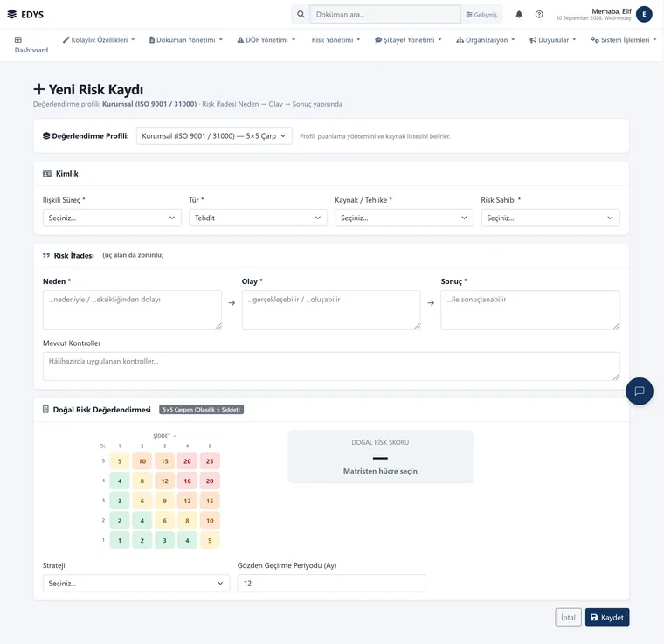This screenshot has width=664, height=644.
Task: Click the Risk İfadesi quote icon
Action: (46, 255)
